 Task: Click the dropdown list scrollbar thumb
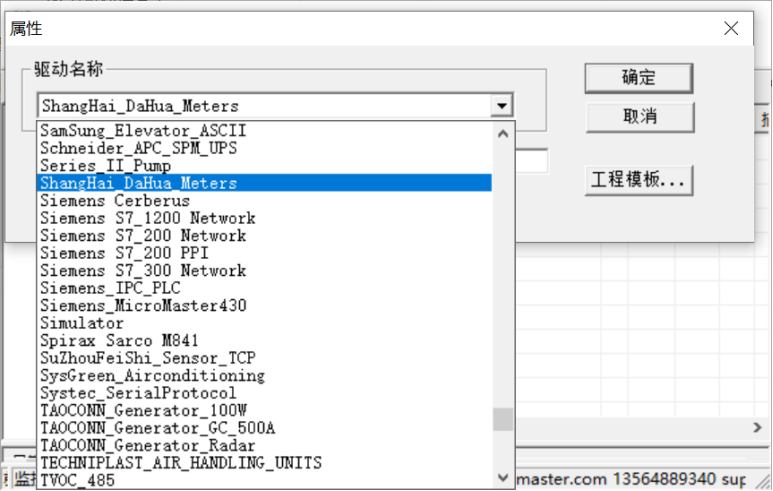[503, 420]
